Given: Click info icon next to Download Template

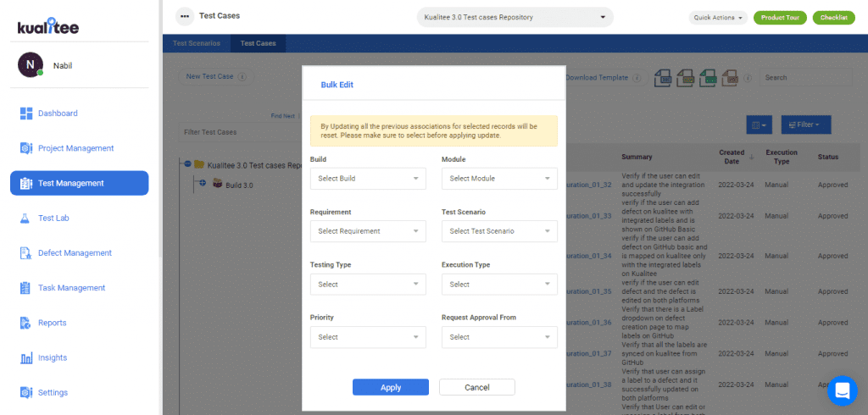Looking at the screenshot, I should (x=637, y=78).
